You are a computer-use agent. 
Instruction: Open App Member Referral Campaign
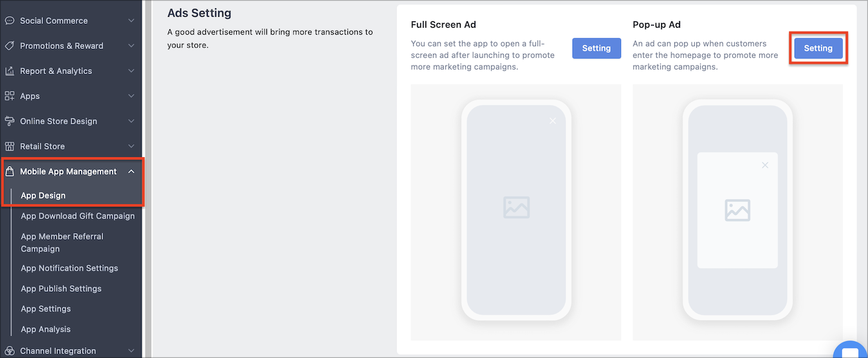coord(62,243)
